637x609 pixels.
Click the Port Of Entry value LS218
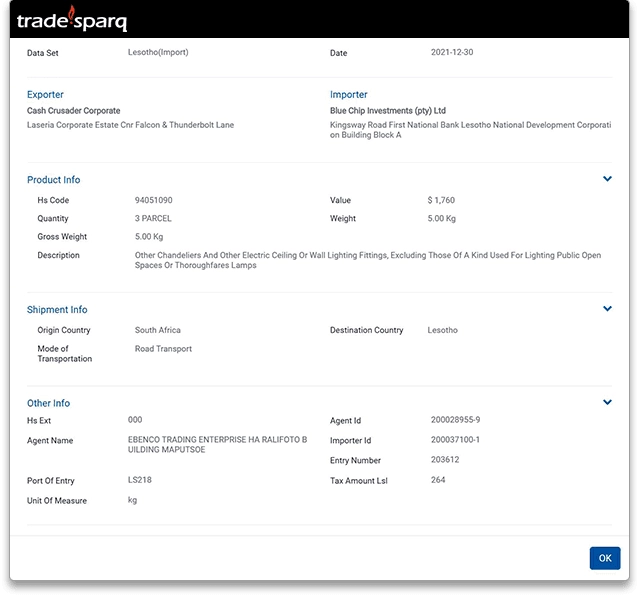(x=139, y=480)
